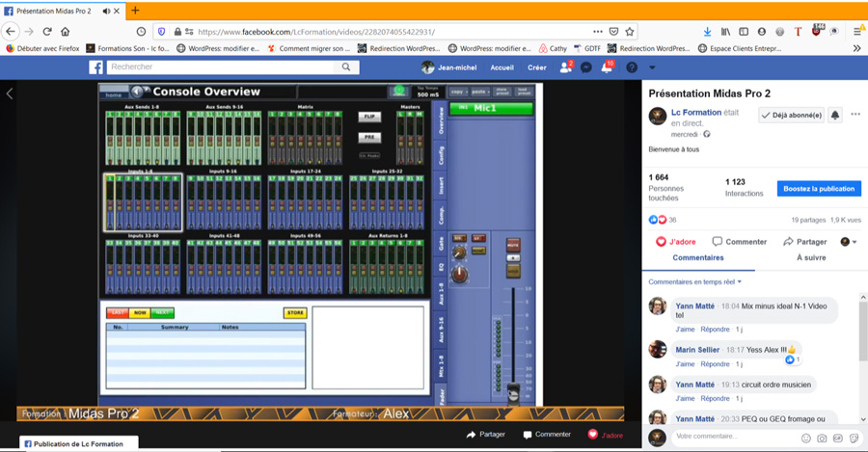
Task: Select the console Aux 9-16 tab
Action: [441, 331]
